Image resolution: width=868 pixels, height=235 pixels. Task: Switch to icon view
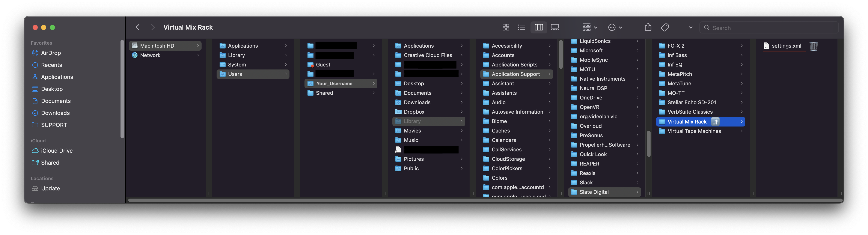(x=505, y=27)
